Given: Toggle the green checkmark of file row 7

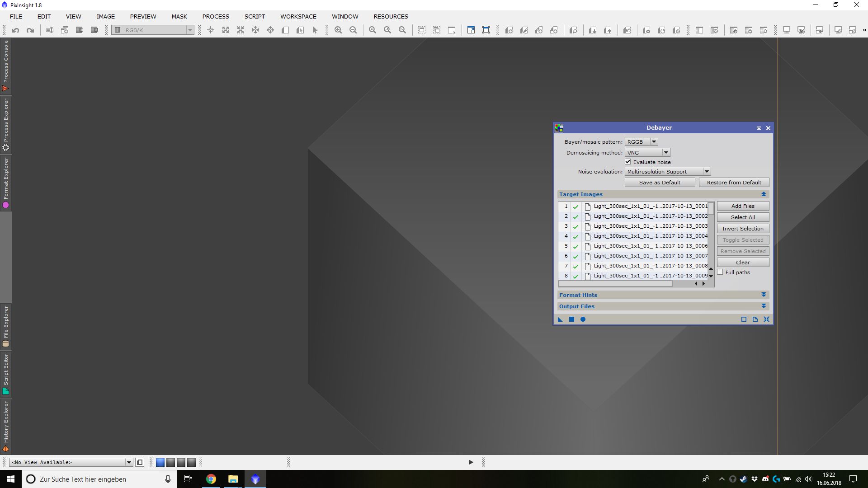Looking at the screenshot, I should click(x=576, y=266).
